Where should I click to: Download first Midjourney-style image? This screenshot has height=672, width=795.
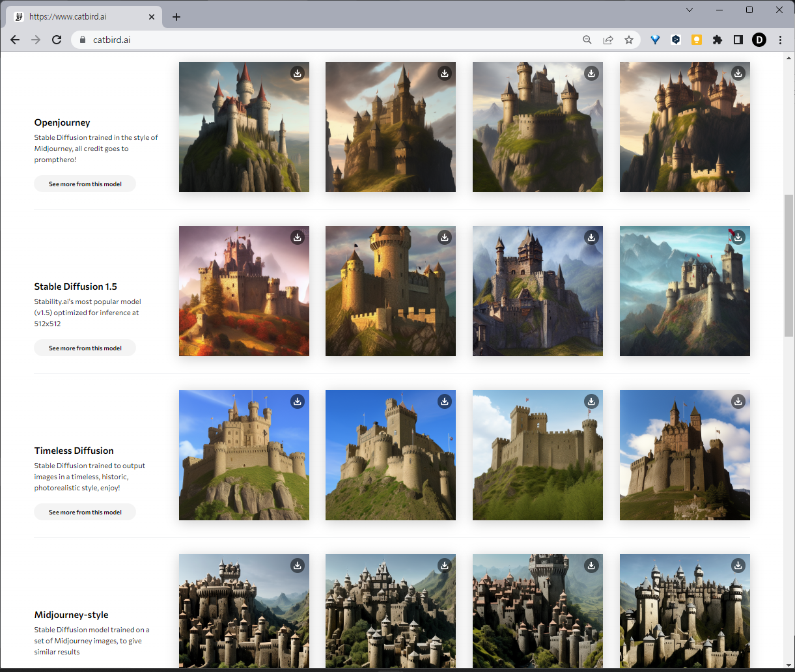coord(297,566)
